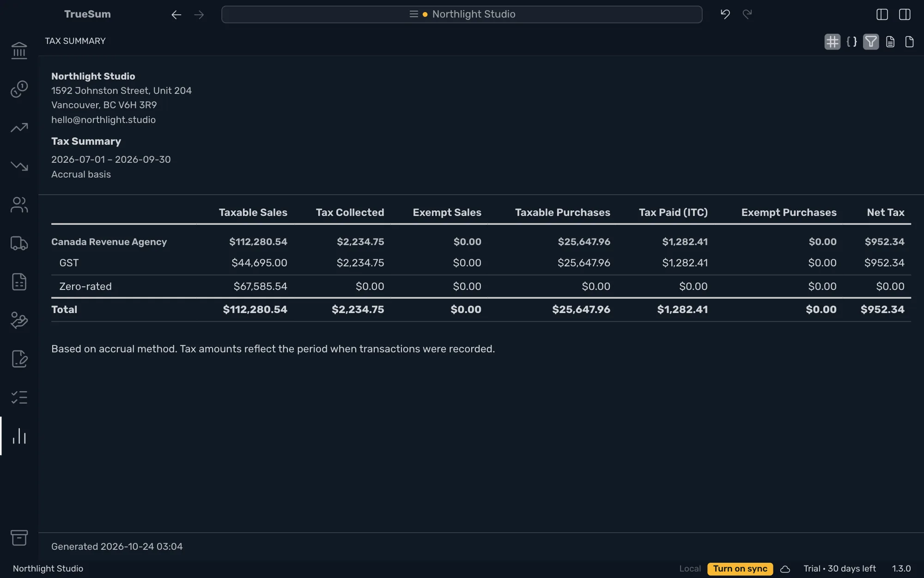The image size is (924, 578).
Task: Toggle the filter funnel button
Action: click(x=871, y=42)
